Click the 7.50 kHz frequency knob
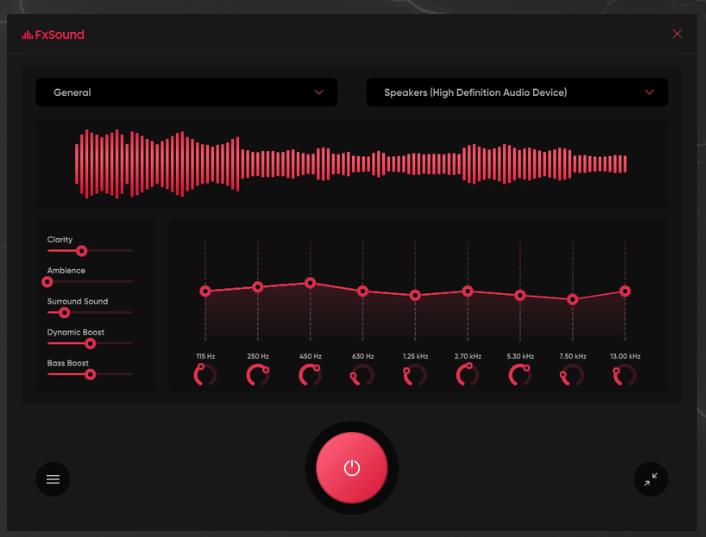 (x=572, y=375)
